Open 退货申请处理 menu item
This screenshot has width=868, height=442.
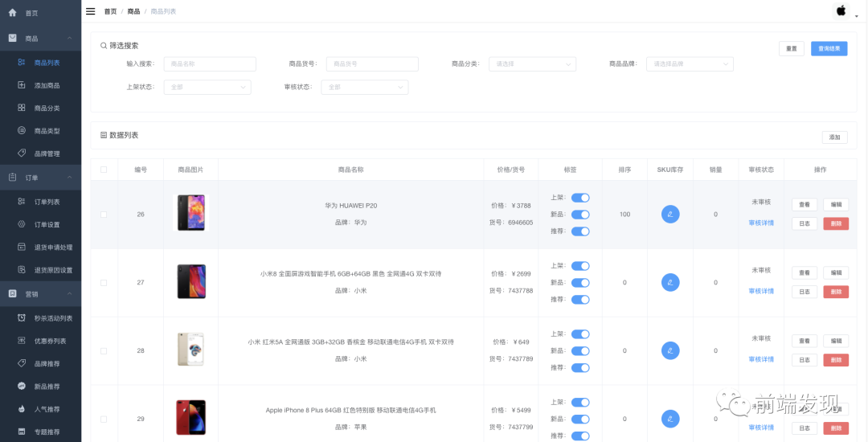click(40, 247)
